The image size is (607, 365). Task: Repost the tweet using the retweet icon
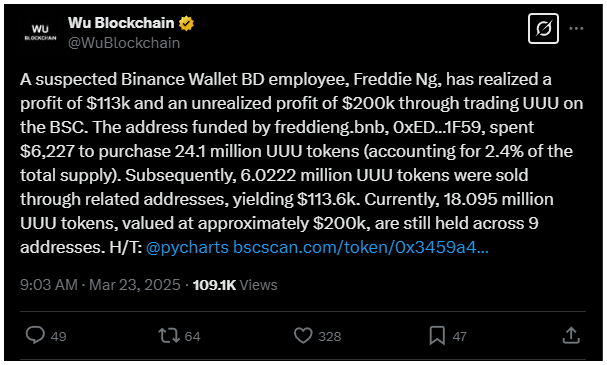(169, 336)
